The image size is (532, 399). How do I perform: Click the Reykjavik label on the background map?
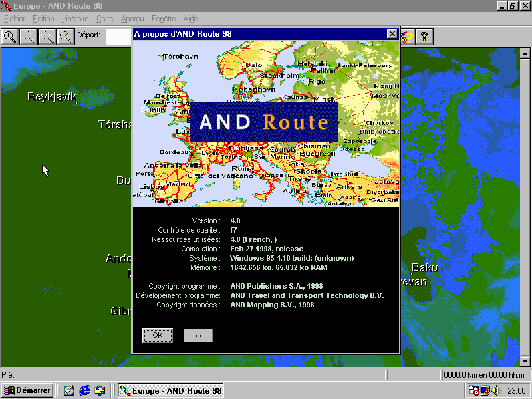tap(52, 97)
